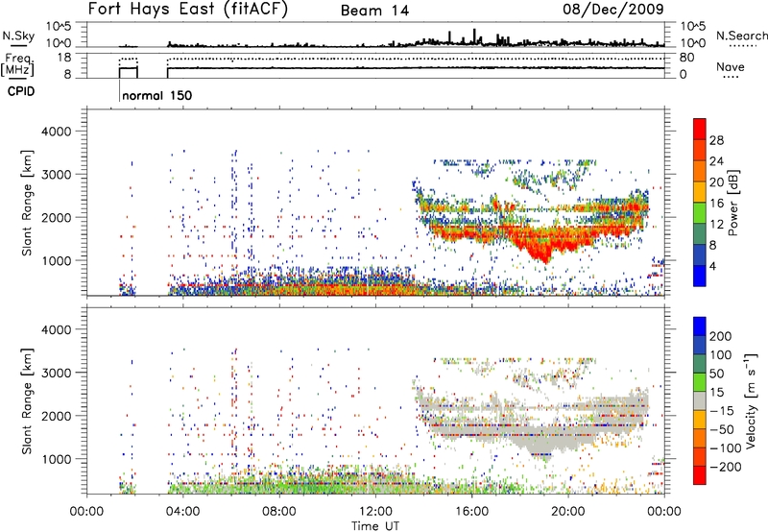
Task: Pick the red top segment of the power colorbar
Action: [x=700, y=129]
